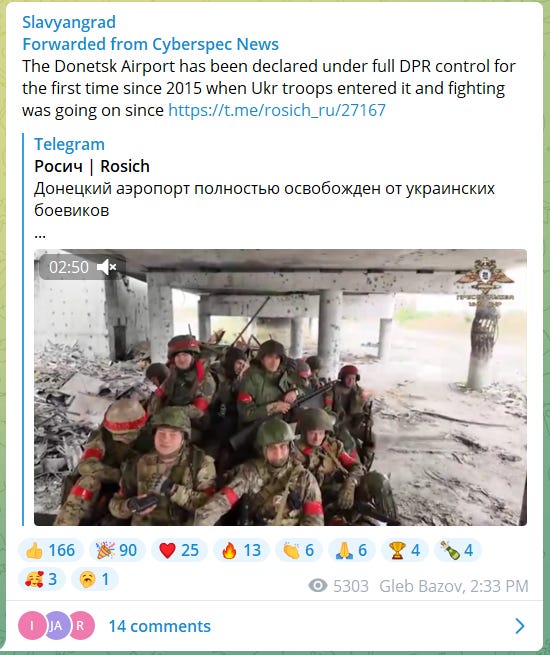Open the t.me/rosich_ru/27167 link
This screenshot has width=550, height=655.
tap(277, 110)
